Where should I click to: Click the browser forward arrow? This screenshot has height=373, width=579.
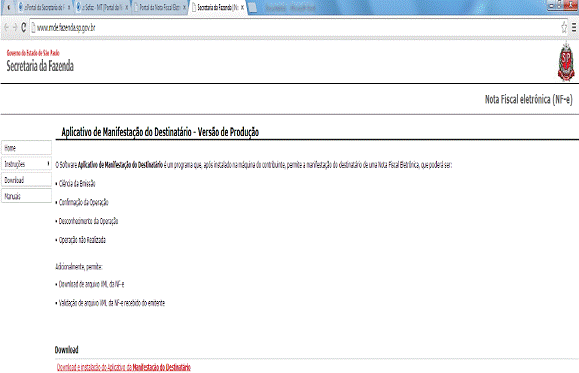point(15,27)
